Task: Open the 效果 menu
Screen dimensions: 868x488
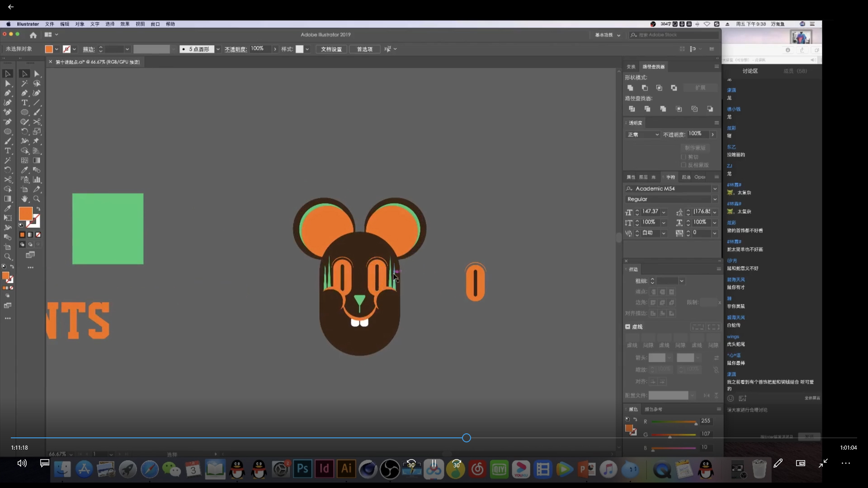Action: point(125,24)
